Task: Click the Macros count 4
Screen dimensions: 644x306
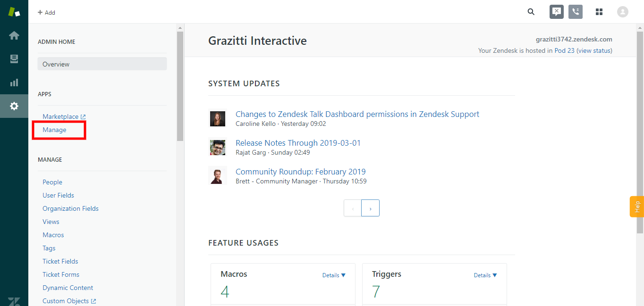Action: [225, 292]
